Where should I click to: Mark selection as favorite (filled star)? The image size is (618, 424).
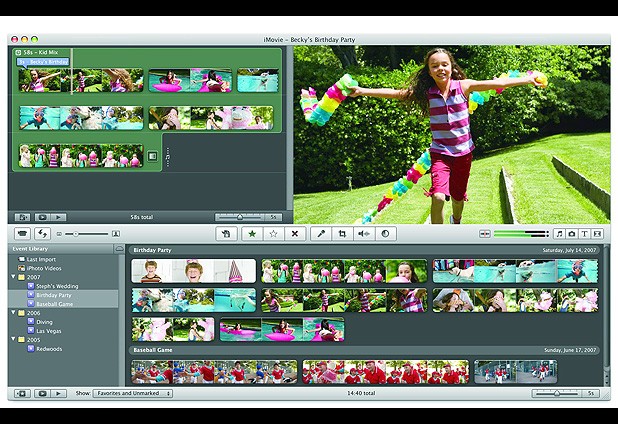[252, 234]
